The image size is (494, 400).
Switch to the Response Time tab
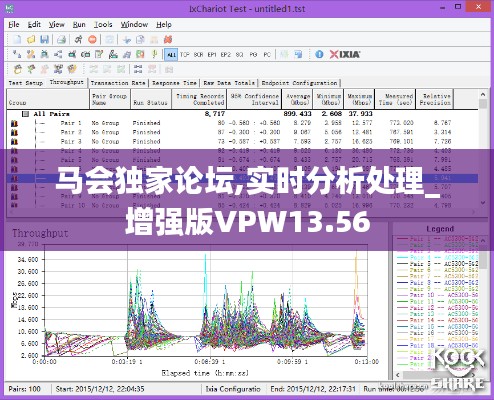[x=174, y=83]
